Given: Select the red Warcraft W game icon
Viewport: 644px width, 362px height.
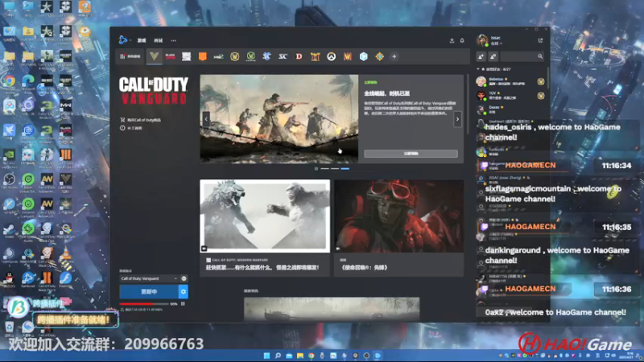Looking at the screenshot, I should pyautogui.click(x=348, y=56).
